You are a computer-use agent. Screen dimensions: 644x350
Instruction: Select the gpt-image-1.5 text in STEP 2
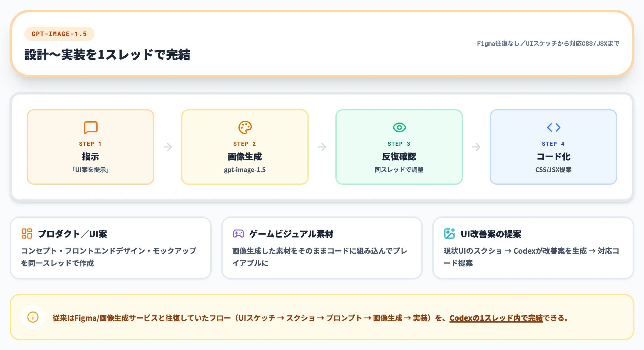pyautogui.click(x=245, y=170)
